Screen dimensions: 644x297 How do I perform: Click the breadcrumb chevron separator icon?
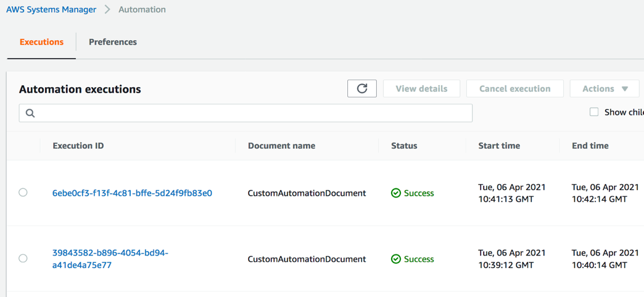[x=107, y=10]
